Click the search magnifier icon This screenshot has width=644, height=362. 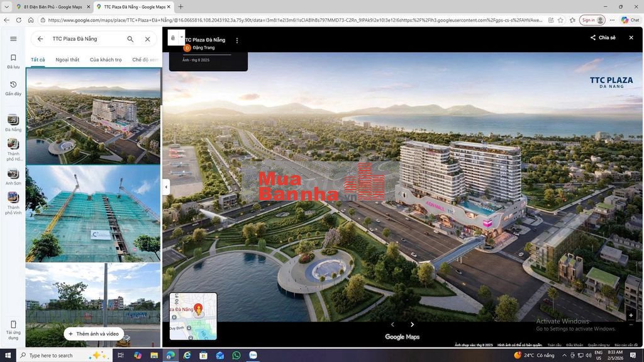click(x=130, y=39)
